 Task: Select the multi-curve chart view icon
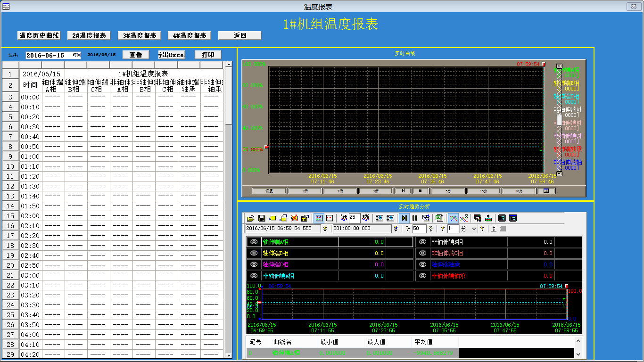tap(319, 218)
